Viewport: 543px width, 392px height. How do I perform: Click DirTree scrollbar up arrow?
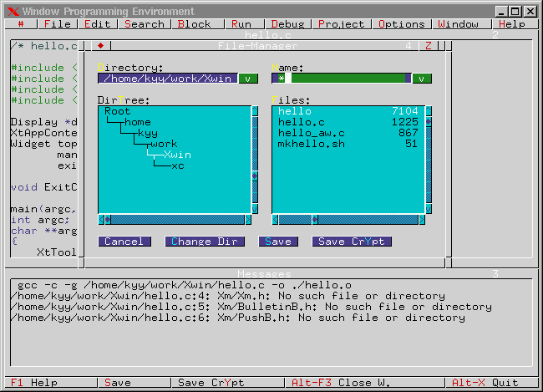click(255, 110)
